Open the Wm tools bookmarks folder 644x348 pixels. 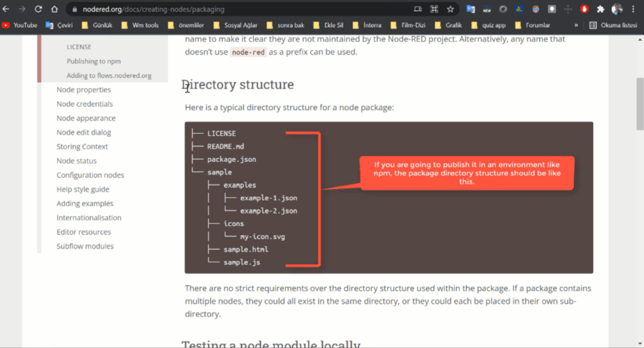[x=140, y=25]
